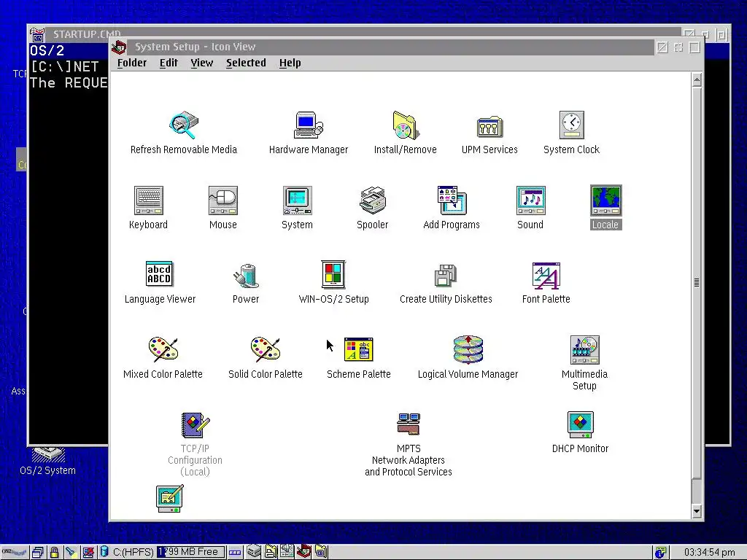Click the 03:34:54 pm clock

(x=709, y=553)
